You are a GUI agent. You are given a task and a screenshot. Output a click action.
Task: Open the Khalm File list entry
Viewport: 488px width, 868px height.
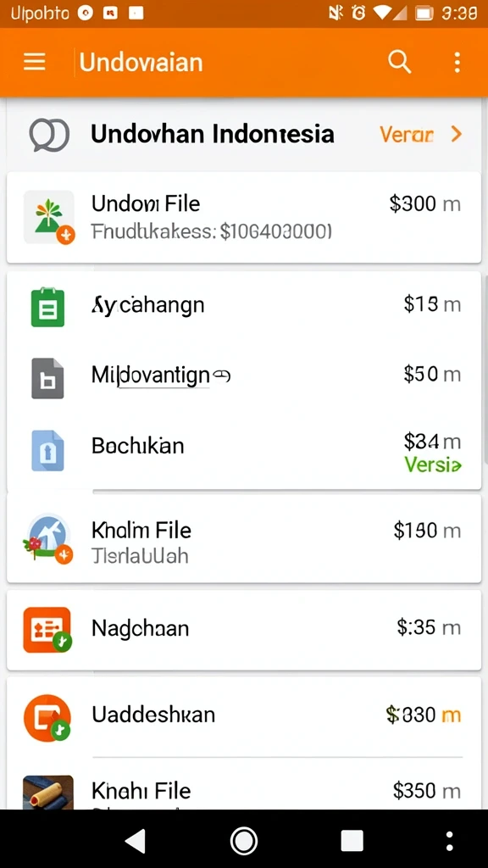pos(244,538)
